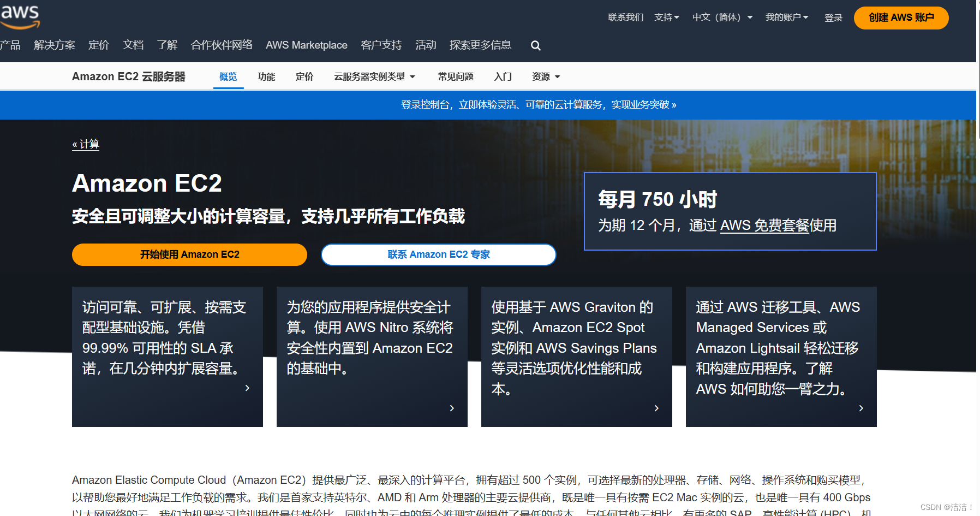Click 联系我们 link

pyautogui.click(x=626, y=17)
